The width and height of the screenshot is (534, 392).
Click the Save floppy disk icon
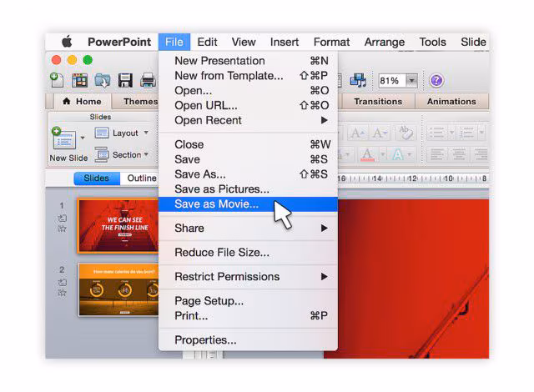tap(125, 81)
